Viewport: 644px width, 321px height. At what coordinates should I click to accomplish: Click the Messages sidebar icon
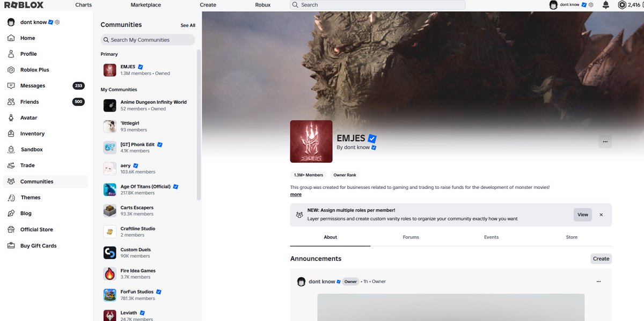(11, 86)
